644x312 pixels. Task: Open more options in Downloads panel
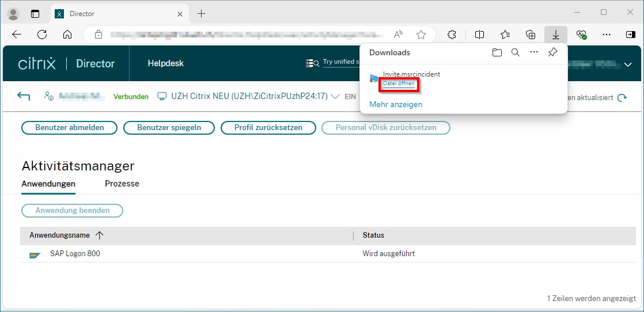click(534, 52)
